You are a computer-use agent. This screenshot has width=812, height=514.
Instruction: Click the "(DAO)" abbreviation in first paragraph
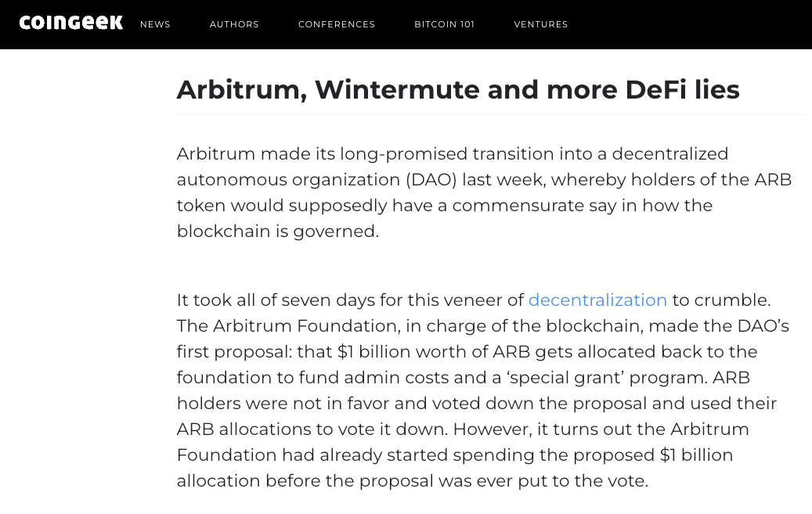click(x=431, y=180)
